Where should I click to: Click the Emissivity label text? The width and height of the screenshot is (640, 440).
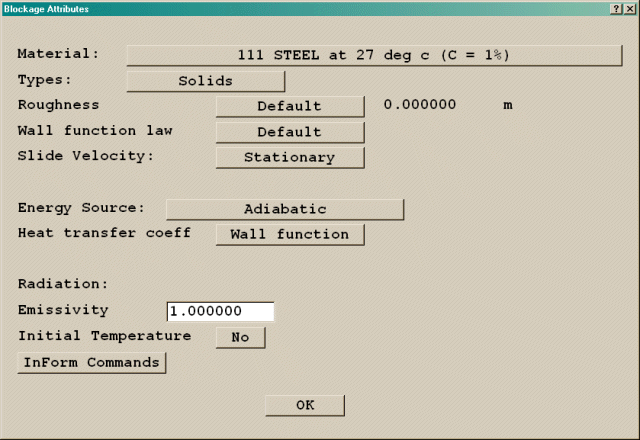pos(63,311)
